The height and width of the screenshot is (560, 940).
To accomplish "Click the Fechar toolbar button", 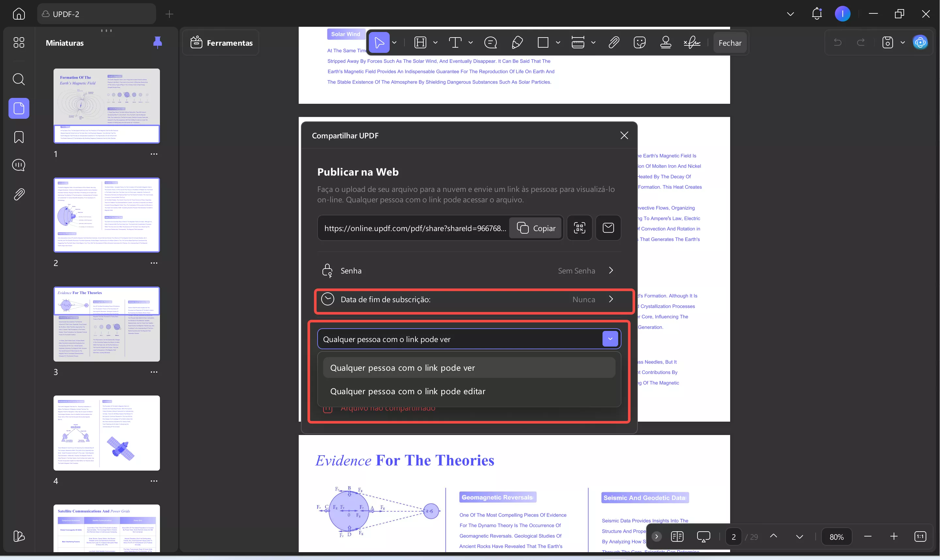I will coord(729,43).
